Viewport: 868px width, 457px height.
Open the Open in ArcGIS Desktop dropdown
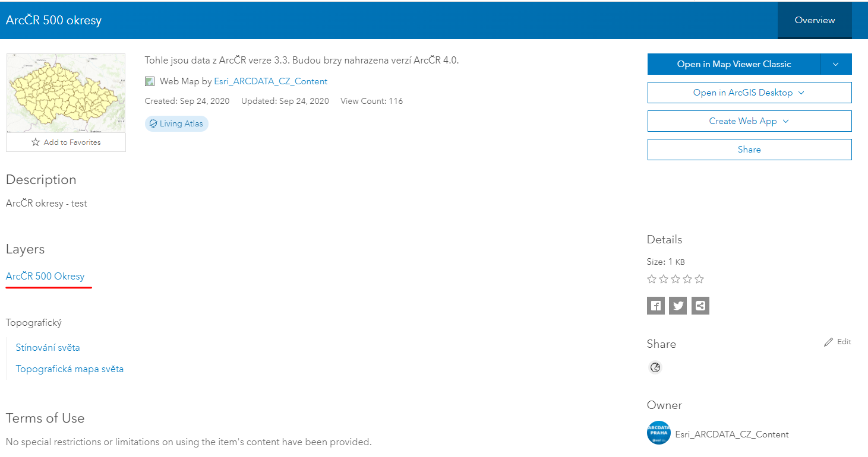click(x=749, y=93)
